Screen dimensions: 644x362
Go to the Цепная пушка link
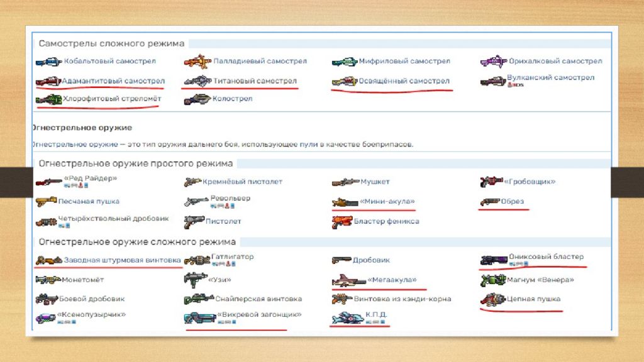coord(533,299)
